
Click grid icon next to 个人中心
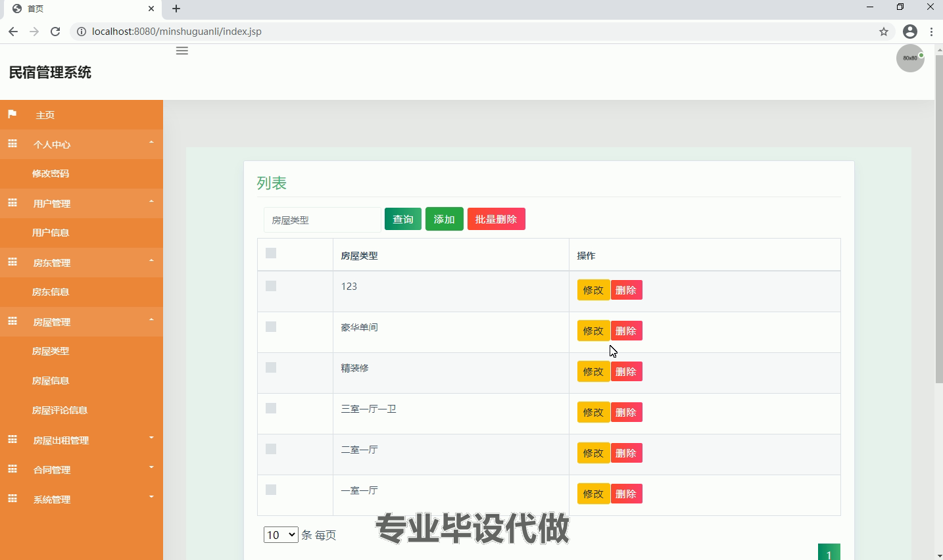12,143
